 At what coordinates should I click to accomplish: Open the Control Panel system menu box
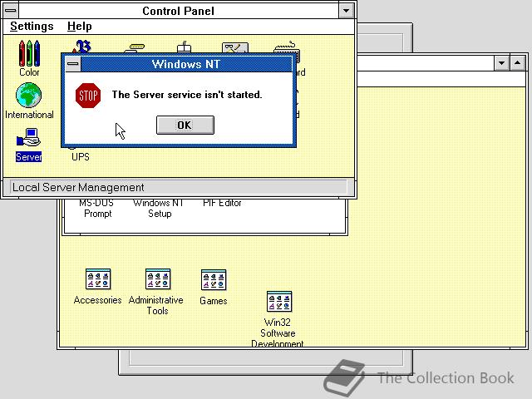(x=11, y=11)
